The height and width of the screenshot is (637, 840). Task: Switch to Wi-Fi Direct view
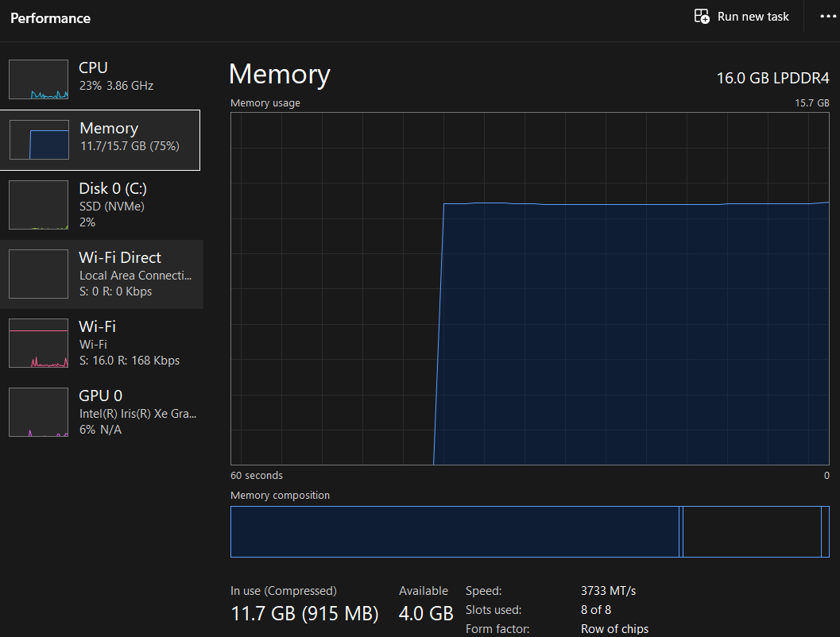(x=101, y=274)
